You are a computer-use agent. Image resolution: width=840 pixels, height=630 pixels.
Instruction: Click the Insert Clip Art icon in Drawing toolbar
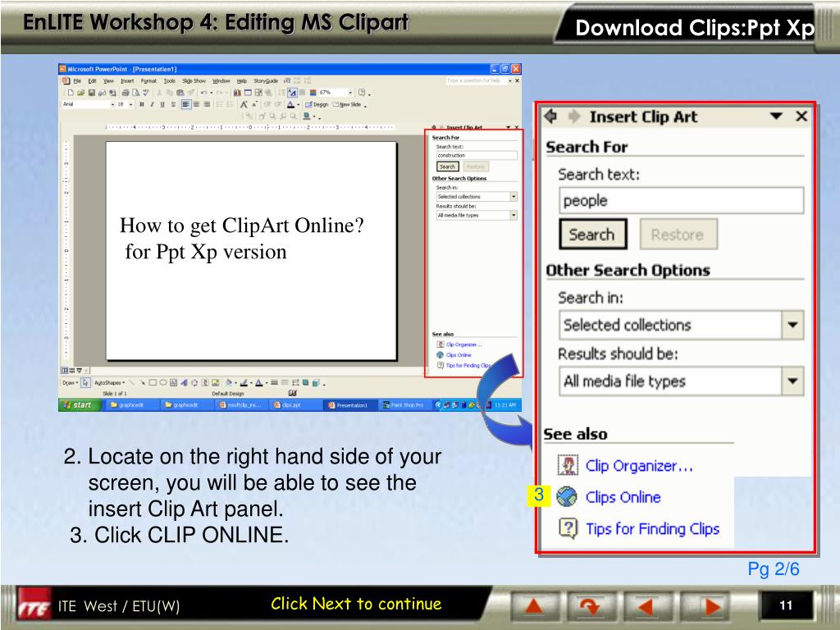pos(205,382)
